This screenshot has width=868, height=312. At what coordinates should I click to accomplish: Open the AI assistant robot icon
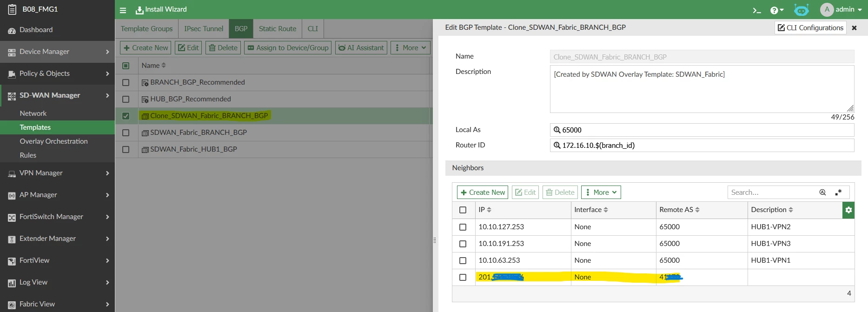point(802,10)
